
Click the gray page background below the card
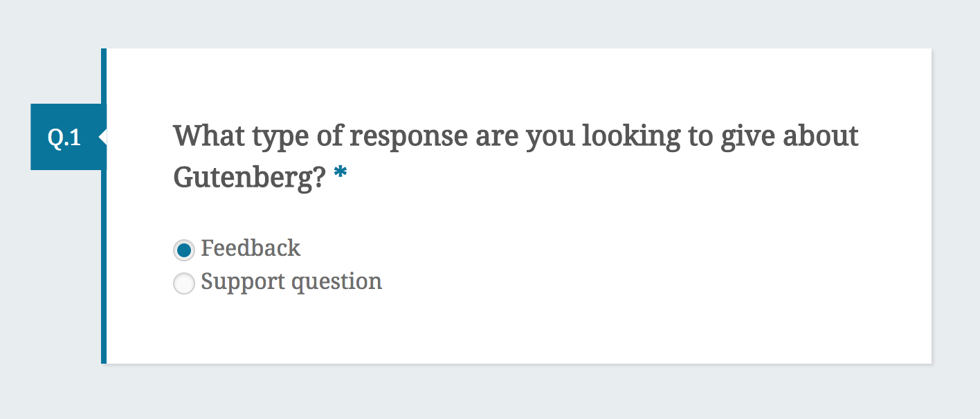coord(484,394)
